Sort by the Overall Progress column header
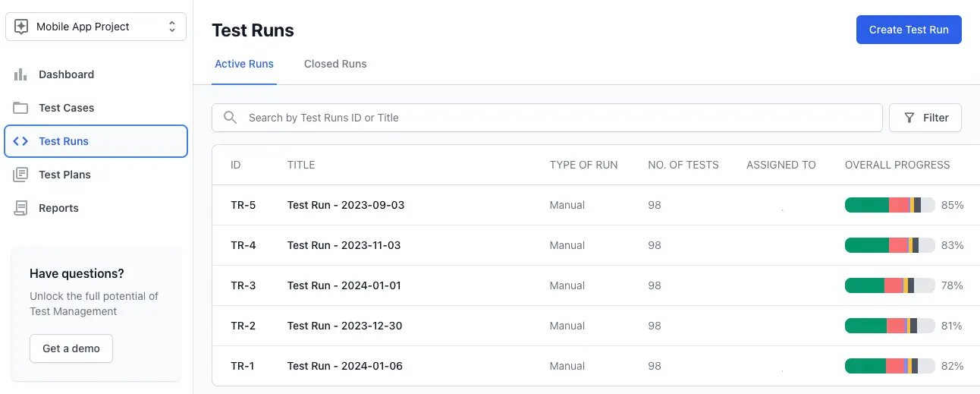This screenshot has width=980, height=394. [x=897, y=165]
